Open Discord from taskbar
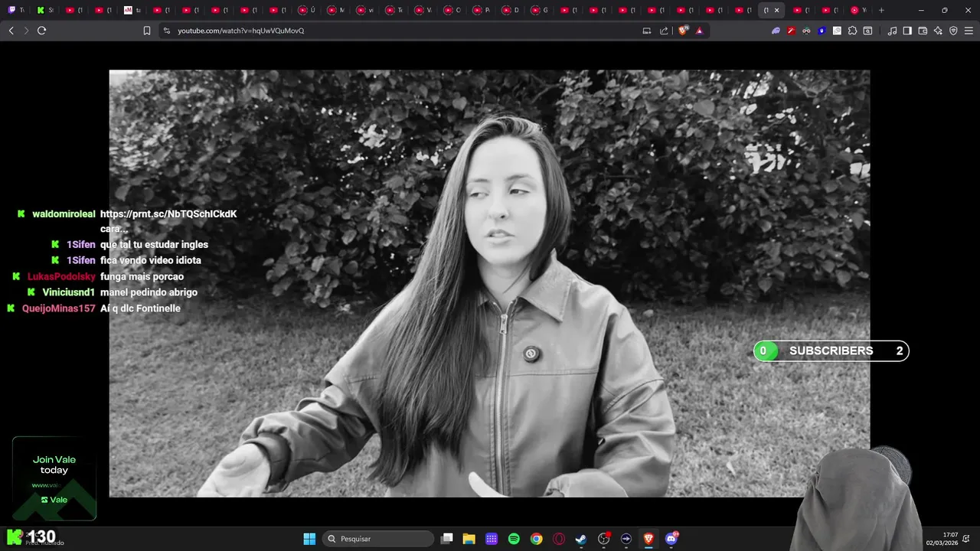Viewport: 980px width, 551px height. point(671,539)
